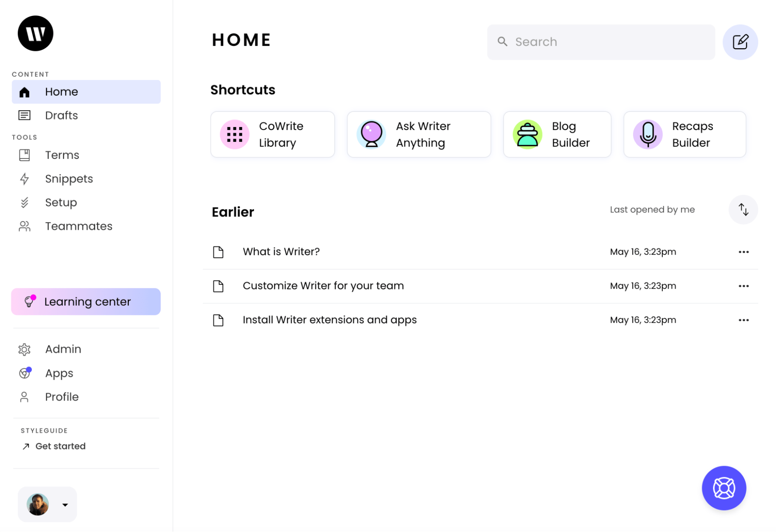Open the Admin settings page
Viewport: 776px width, 532px height.
pyautogui.click(x=63, y=349)
